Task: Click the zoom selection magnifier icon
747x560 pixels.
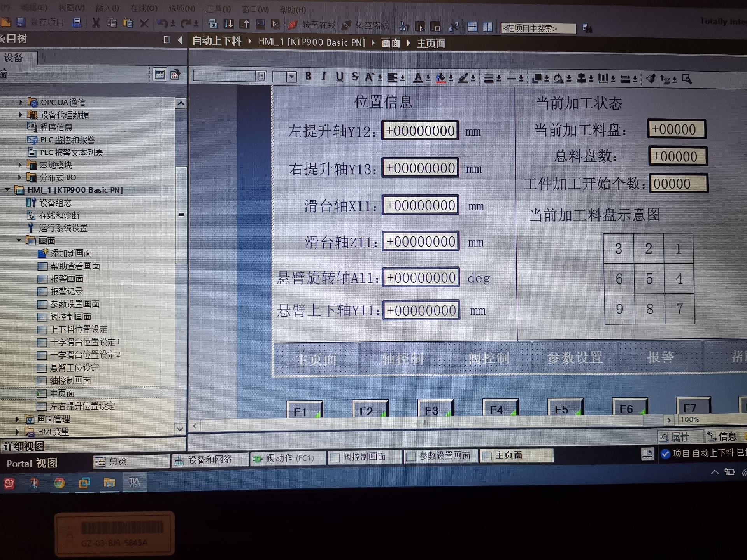Action: click(687, 79)
